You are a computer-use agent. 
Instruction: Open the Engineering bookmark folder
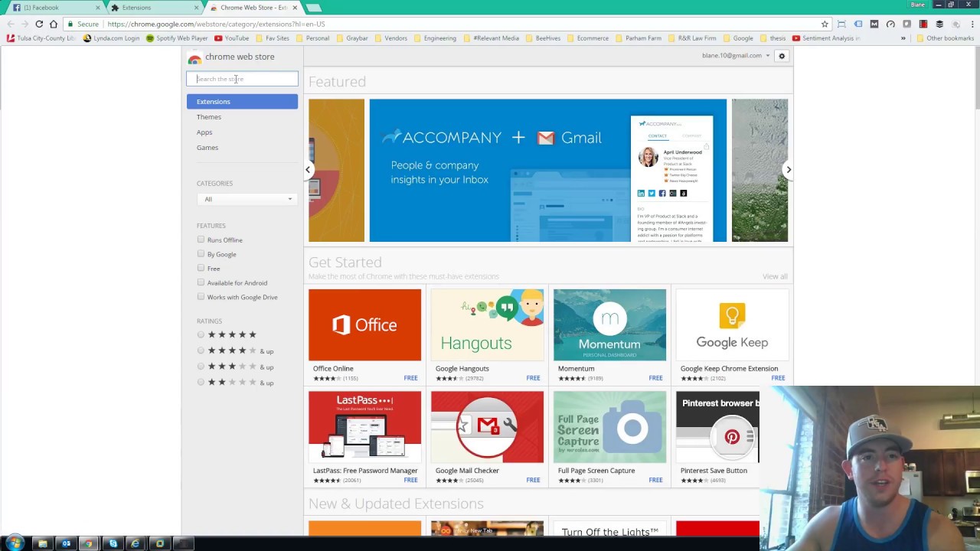click(x=434, y=38)
